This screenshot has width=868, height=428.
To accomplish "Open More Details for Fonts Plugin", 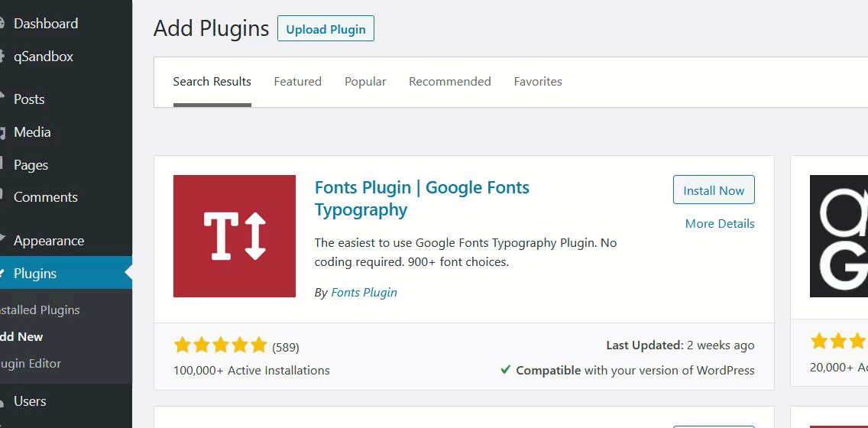I will point(719,223).
